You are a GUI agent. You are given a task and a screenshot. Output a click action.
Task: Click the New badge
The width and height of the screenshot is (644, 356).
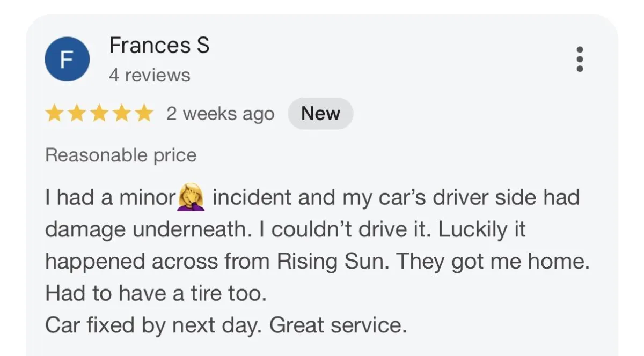coord(320,114)
